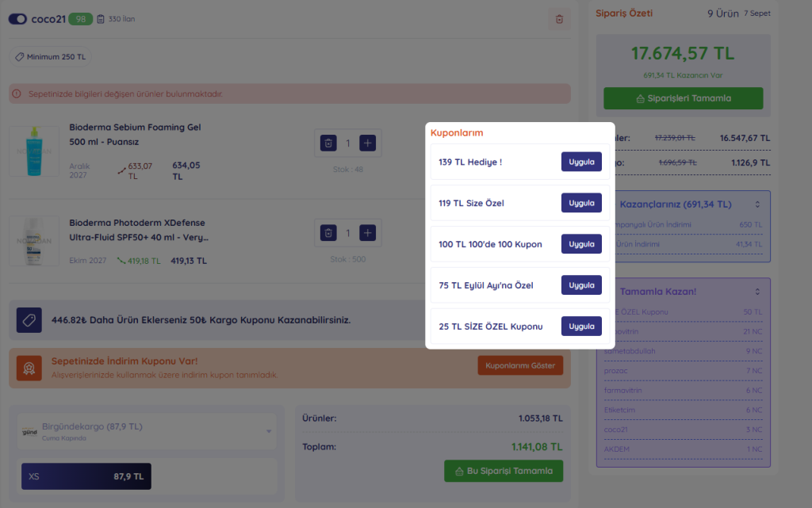Screen dimensions: 812x508
Task: Apply the 75 TL Eylül Ayı'na Özel coupon
Action: [x=581, y=285]
